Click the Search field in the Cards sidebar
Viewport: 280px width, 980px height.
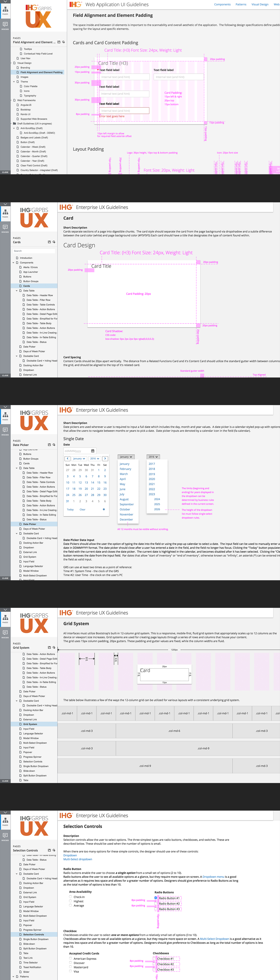tap(34, 251)
